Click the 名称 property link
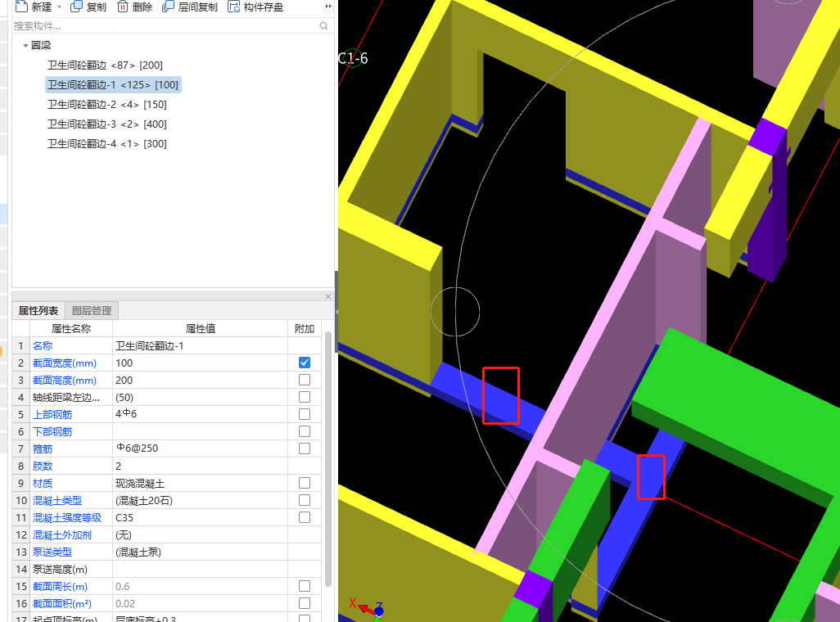 (x=43, y=346)
